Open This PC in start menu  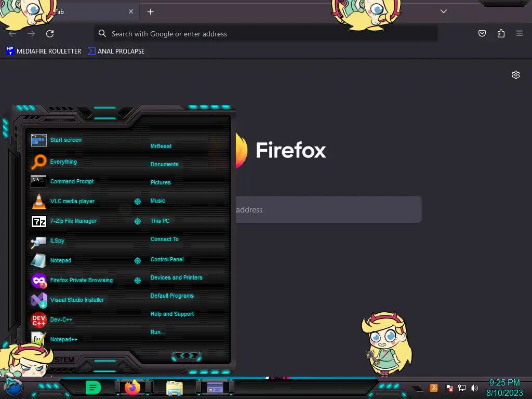[160, 221]
